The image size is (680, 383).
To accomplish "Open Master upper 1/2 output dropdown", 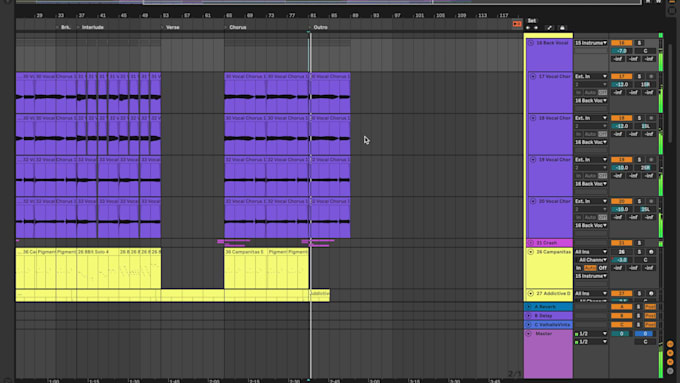I will point(591,334).
